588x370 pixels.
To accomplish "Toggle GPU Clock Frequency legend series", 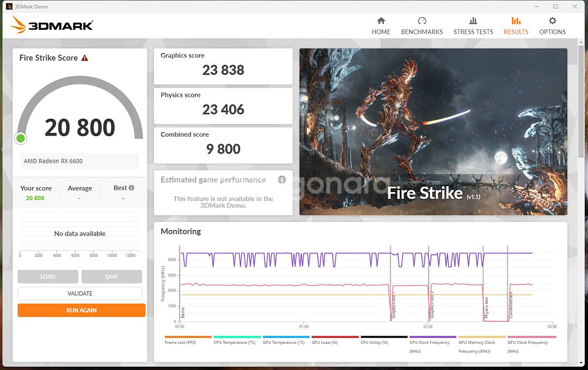I will pyautogui.click(x=528, y=342).
